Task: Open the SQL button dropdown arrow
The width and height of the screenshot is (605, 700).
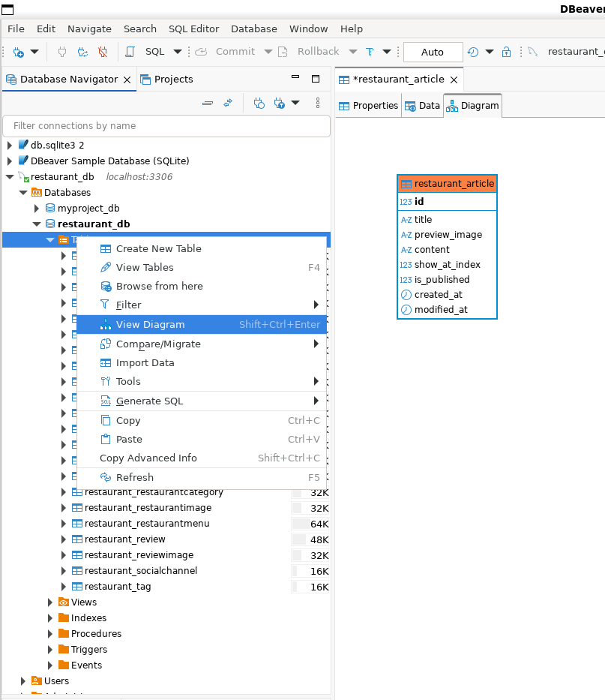Action: click(178, 52)
